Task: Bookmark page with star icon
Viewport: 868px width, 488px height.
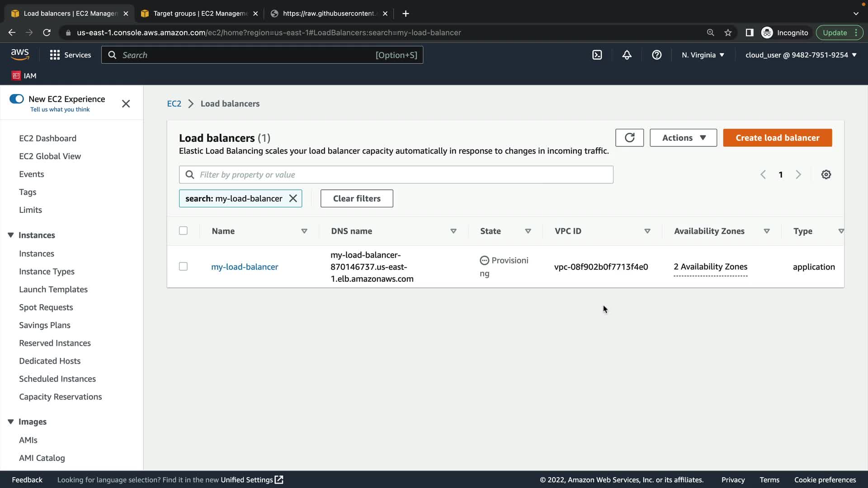Action: pos(728,33)
